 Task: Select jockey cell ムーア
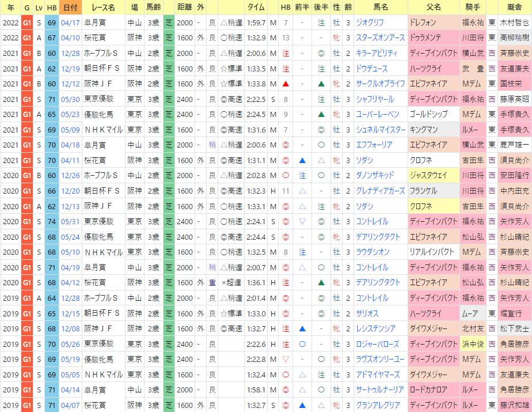[473, 313]
